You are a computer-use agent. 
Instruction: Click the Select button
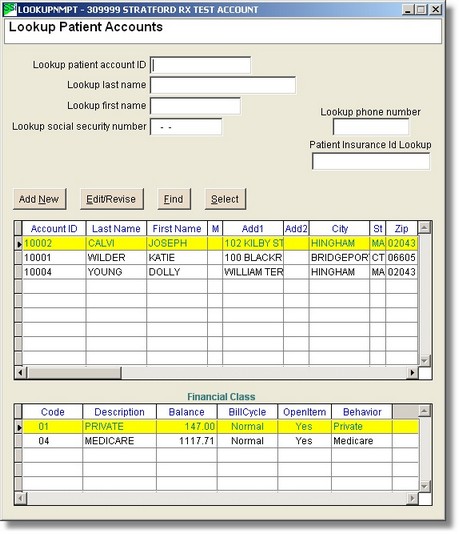coord(225,199)
